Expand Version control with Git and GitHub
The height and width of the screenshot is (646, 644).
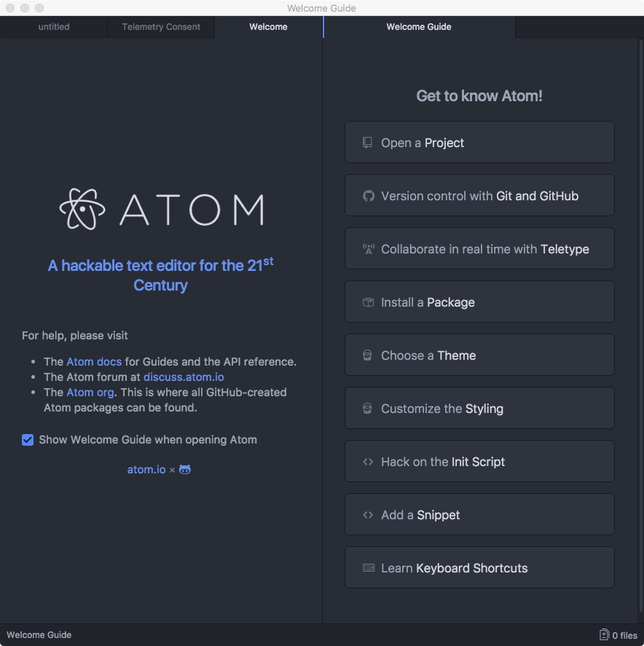coord(479,195)
